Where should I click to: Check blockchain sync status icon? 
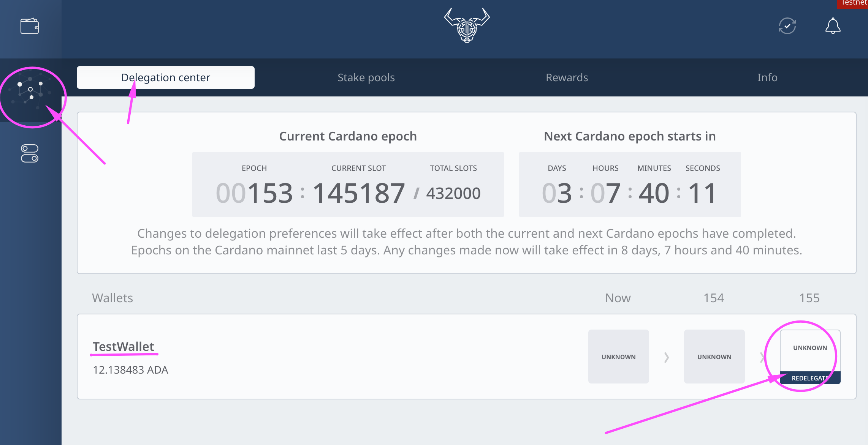click(787, 26)
